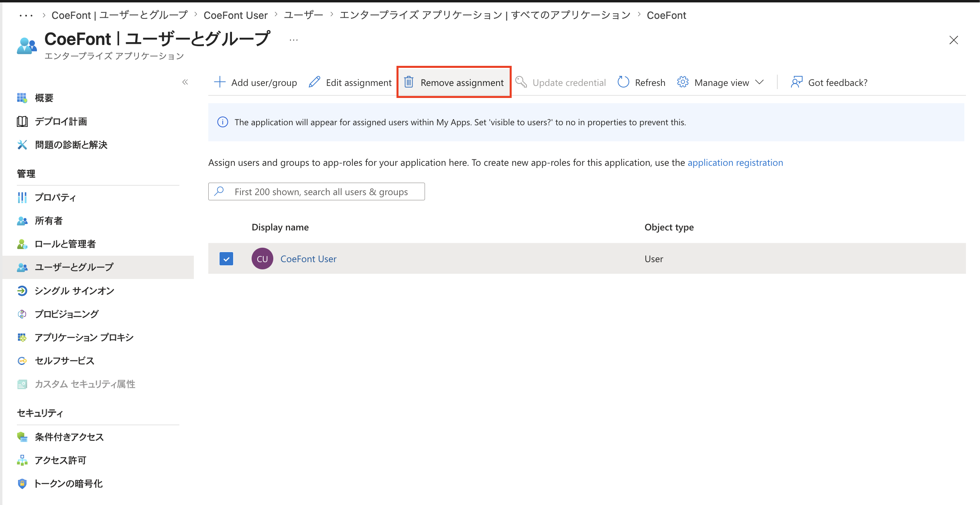Click the key icon for Update credential
Image resolution: width=980 pixels, height=505 pixels.
point(521,82)
